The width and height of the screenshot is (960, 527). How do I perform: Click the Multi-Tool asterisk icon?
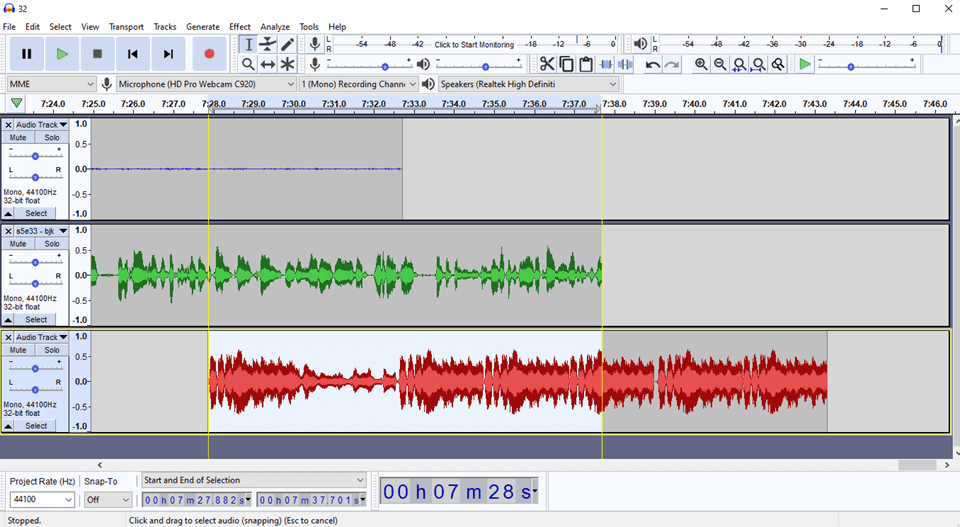(x=288, y=64)
